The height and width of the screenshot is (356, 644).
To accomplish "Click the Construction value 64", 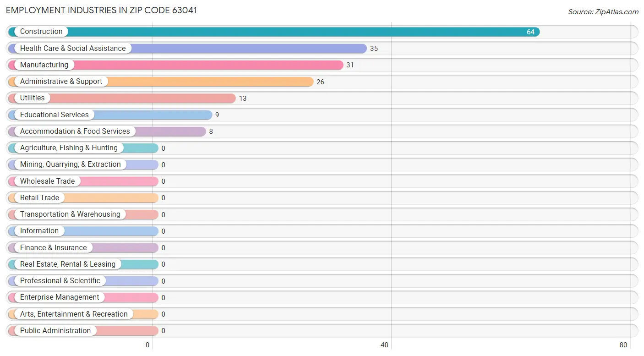I will [x=530, y=32].
